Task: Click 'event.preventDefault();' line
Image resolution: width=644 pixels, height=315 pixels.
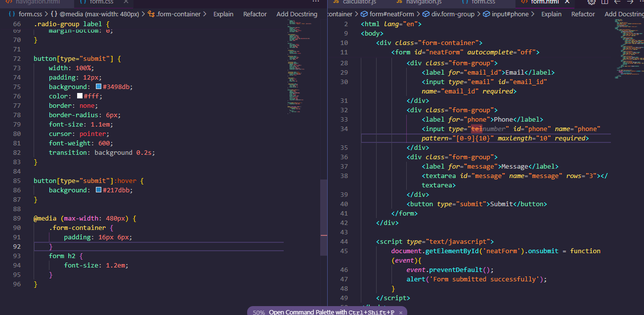Action: click(450, 270)
